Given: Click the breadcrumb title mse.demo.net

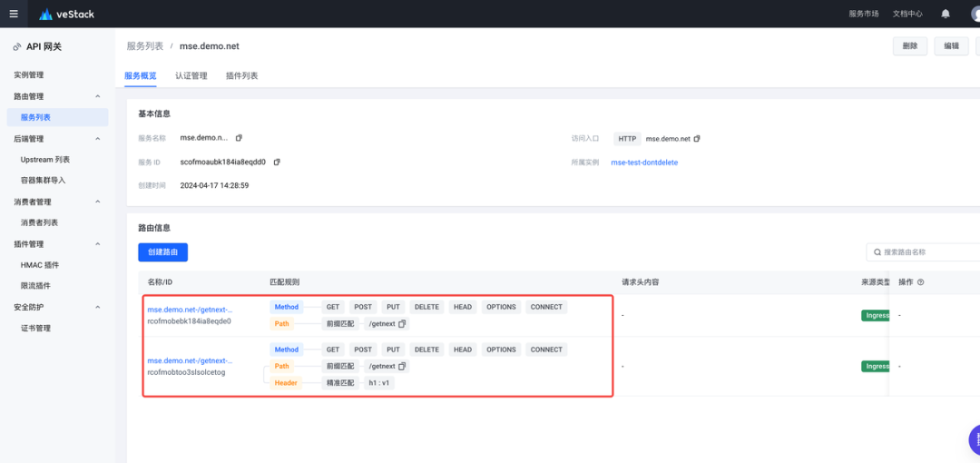Looking at the screenshot, I should (x=210, y=46).
